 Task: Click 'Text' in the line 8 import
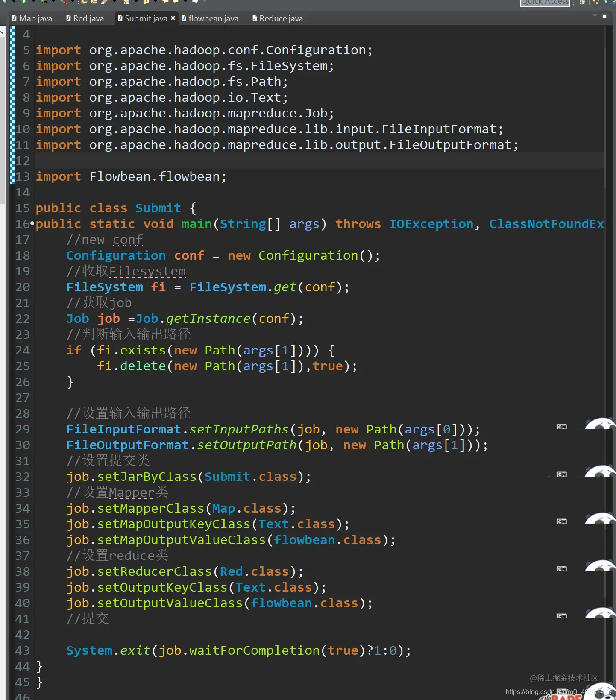click(266, 97)
